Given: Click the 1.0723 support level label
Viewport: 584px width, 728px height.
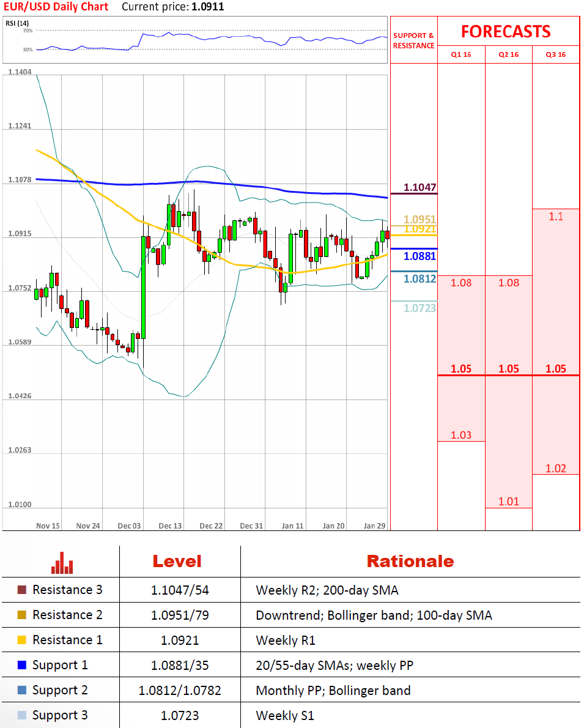Looking at the screenshot, I should (420, 308).
